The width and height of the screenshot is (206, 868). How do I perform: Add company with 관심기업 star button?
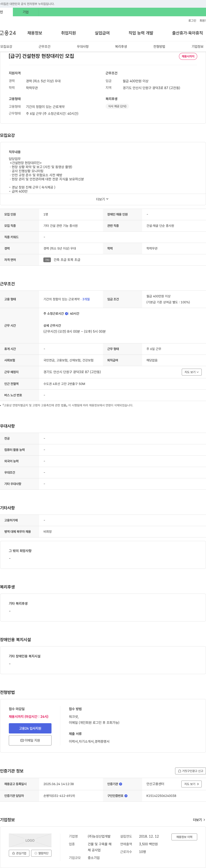click(x=19, y=853)
